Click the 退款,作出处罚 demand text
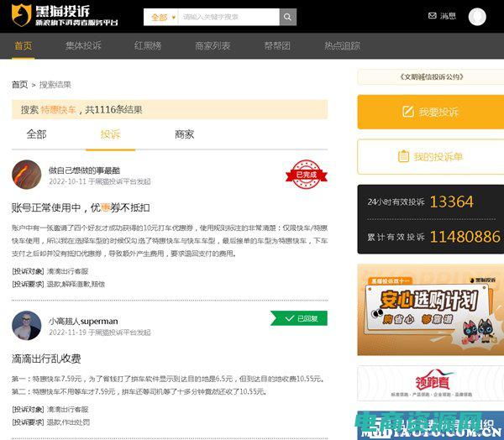The width and height of the screenshot is (504, 440). (68, 422)
